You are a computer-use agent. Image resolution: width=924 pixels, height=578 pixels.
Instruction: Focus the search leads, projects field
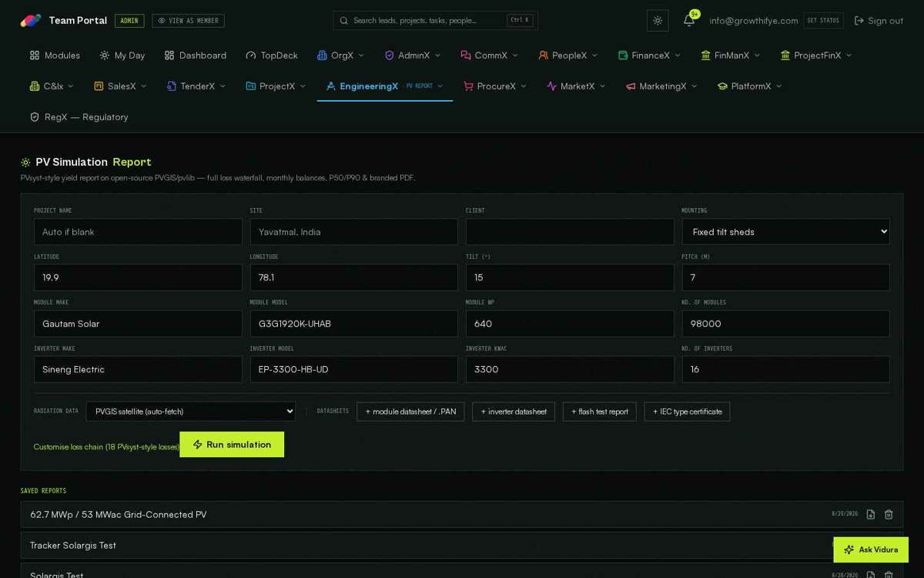point(435,21)
